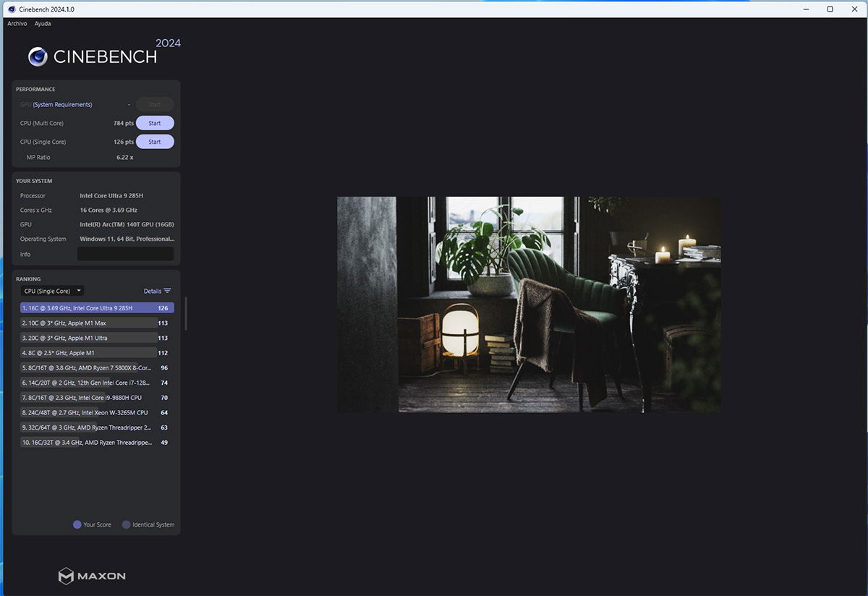The height and width of the screenshot is (596, 868).
Task: Select ranking entry 12th Gen Intel Core i7
Action: [97, 383]
